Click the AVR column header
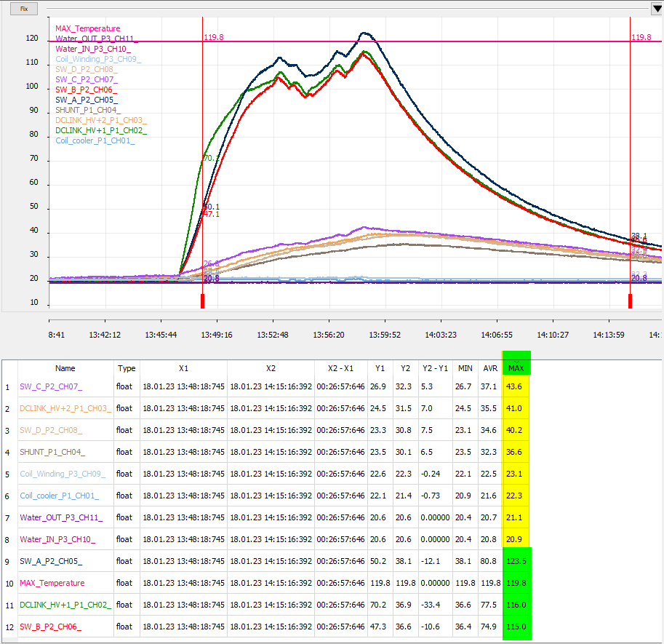The image size is (664, 644). coord(490,368)
